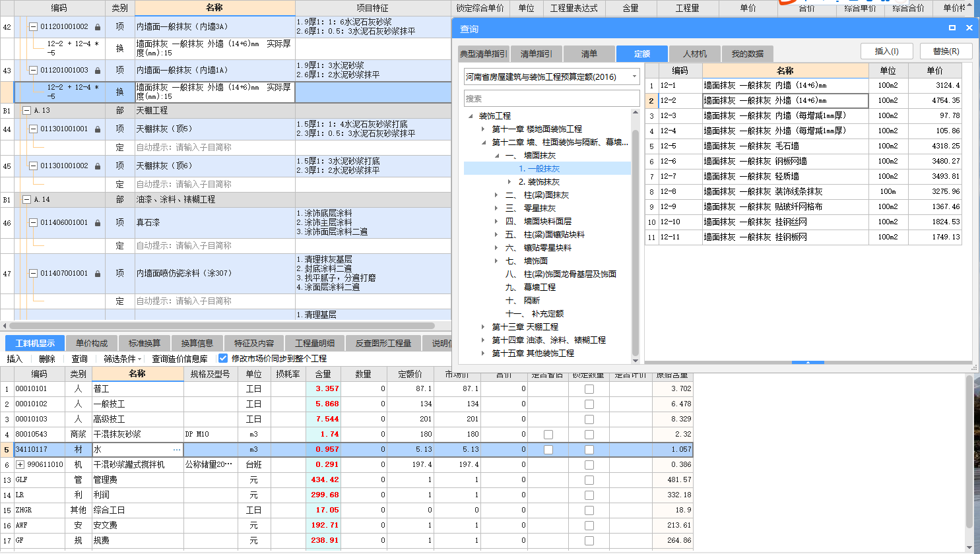
Task: Check 是否暂估 box for 干混抹灰砂浆 row
Action: pyautogui.click(x=548, y=435)
